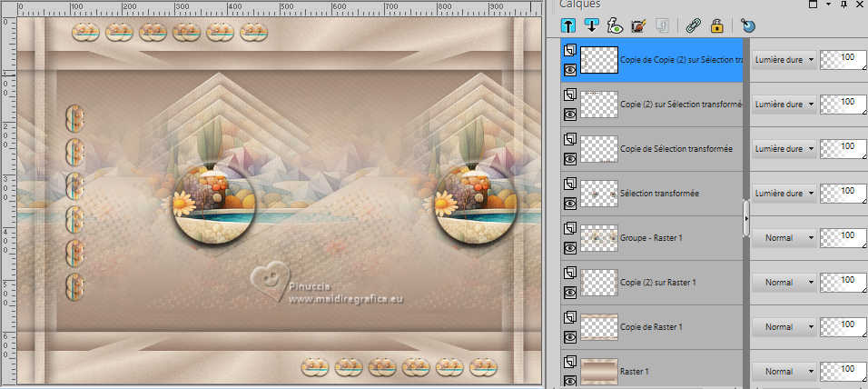Hide the Copie (2) sur Sélection transformée layer

570,115
